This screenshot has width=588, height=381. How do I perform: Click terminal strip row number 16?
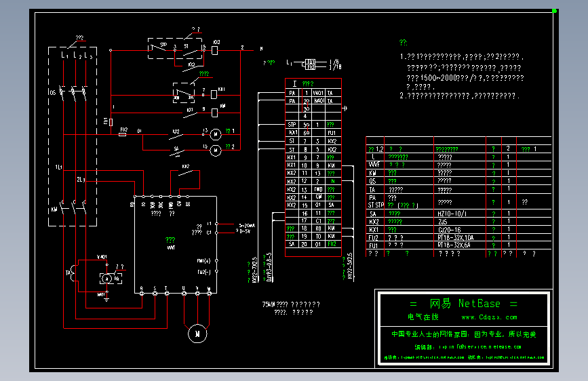(305, 214)
